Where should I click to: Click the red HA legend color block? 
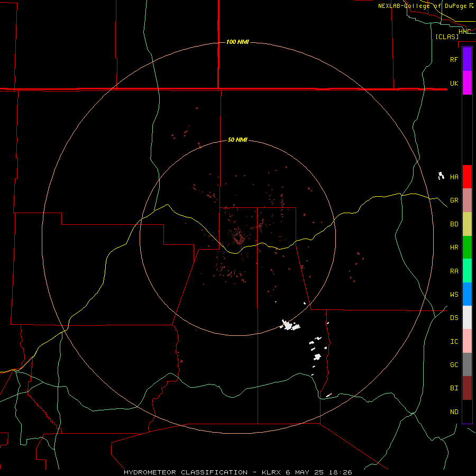[467, 177]
